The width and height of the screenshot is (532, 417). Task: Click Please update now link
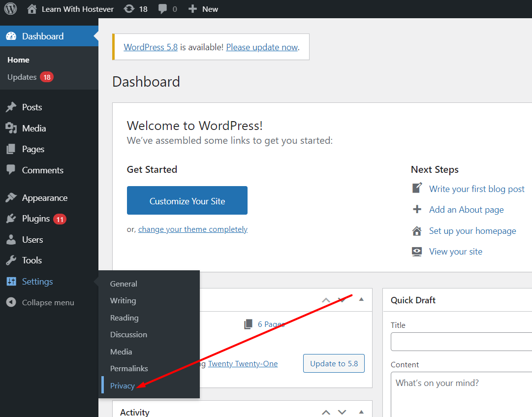click(x=262, y=47)
